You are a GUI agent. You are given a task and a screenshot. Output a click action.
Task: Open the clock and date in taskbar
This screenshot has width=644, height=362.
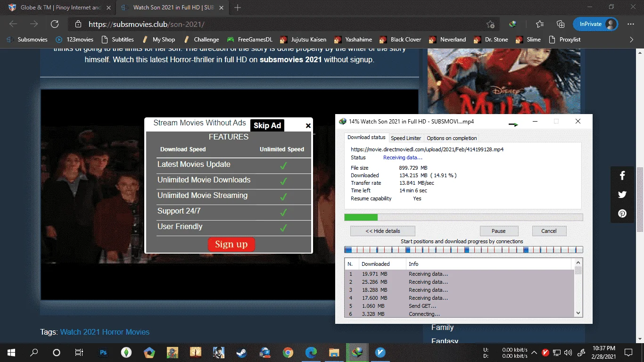pos(604,352)
